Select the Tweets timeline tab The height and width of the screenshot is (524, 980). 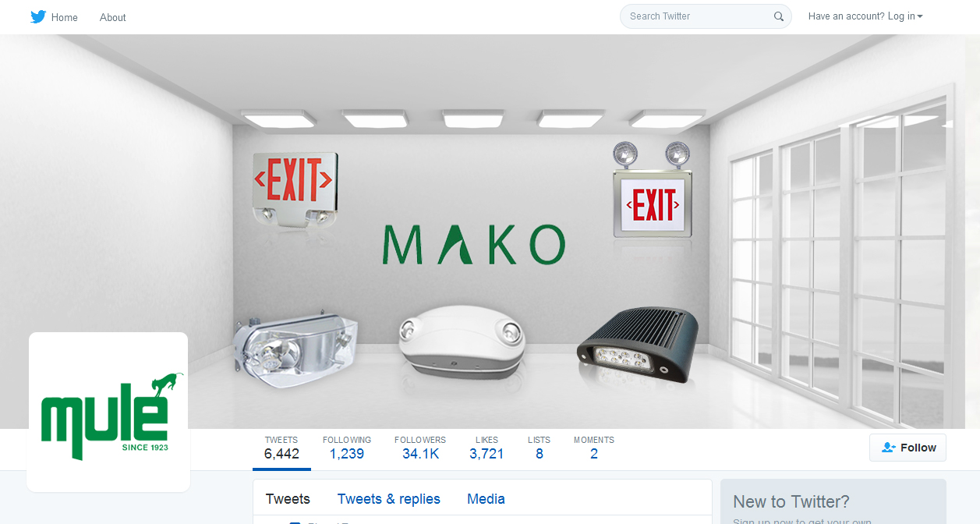288,499
